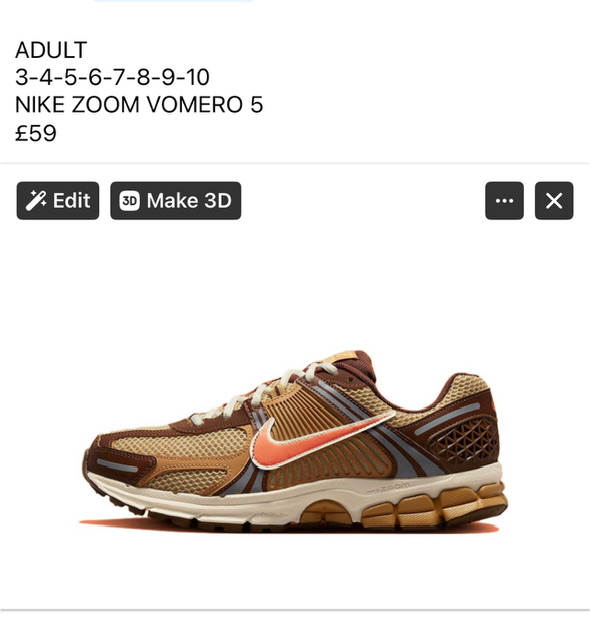Click the tan cushioned heel sole

[435, 504]
